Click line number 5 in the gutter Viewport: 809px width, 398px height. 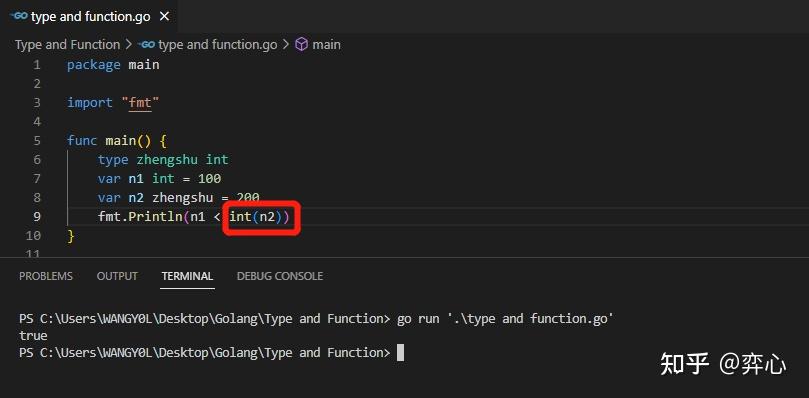point(37,140)
